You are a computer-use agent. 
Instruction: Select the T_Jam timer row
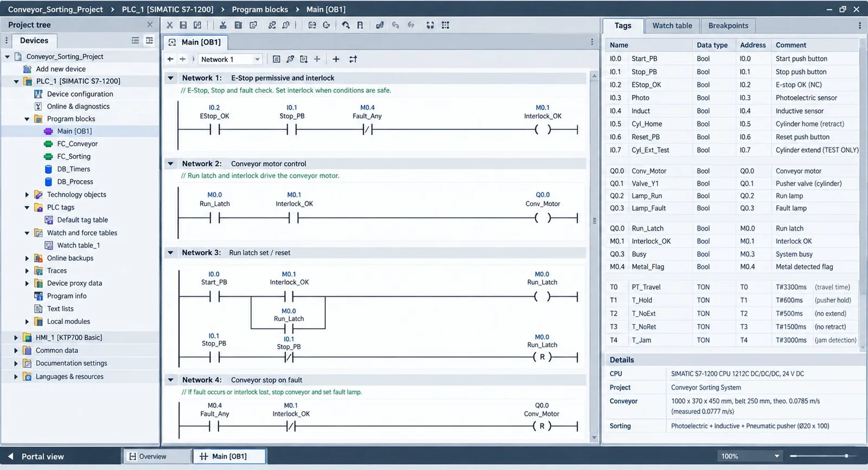pyautogui.click(x=732, y=340)
